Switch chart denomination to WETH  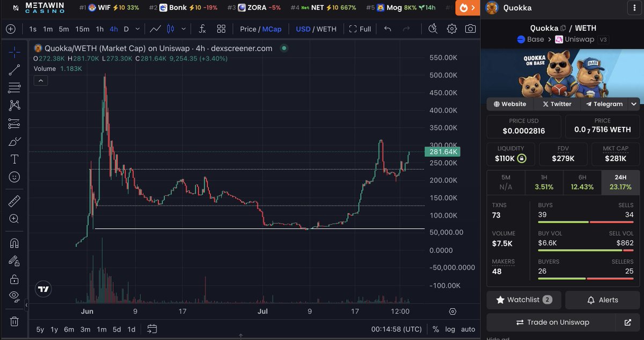pyautogui.click(x=327, y=29)
